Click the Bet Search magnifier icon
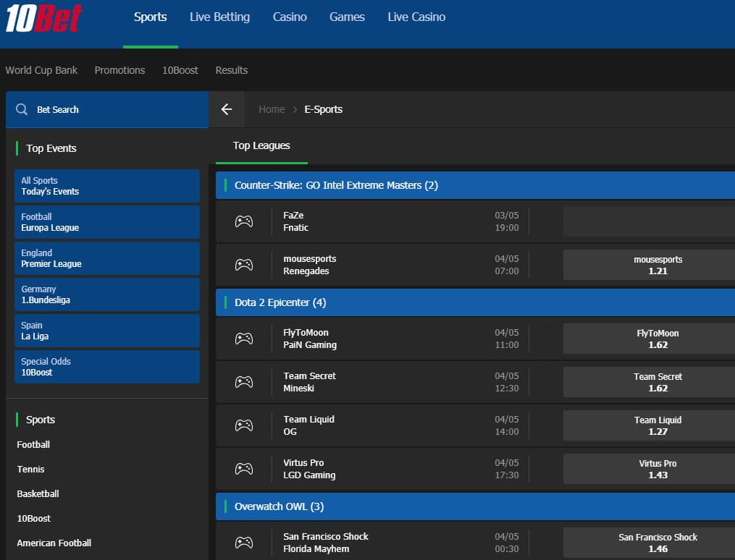Screen dimensions: 735x560 point(22,109)
